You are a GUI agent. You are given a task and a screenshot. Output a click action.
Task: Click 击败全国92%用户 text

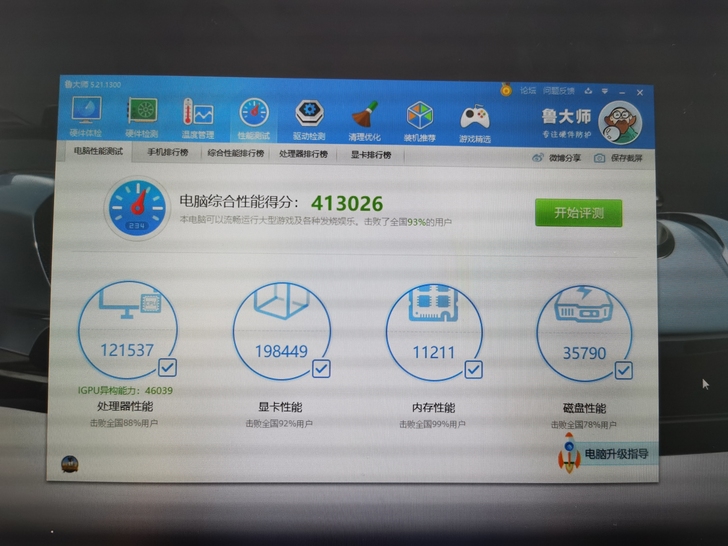(x=279, y=423)
